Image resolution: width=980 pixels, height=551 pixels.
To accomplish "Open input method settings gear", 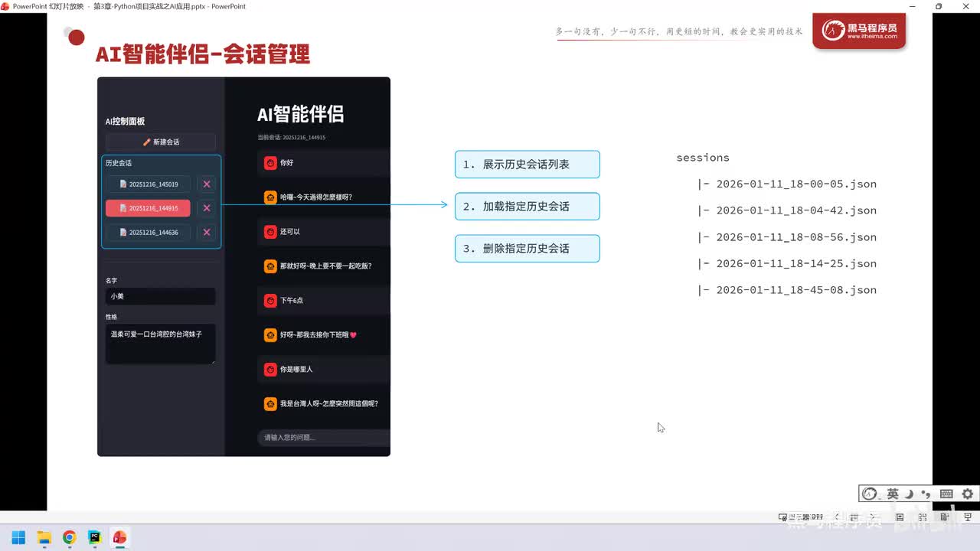I will tap(968, 494).
